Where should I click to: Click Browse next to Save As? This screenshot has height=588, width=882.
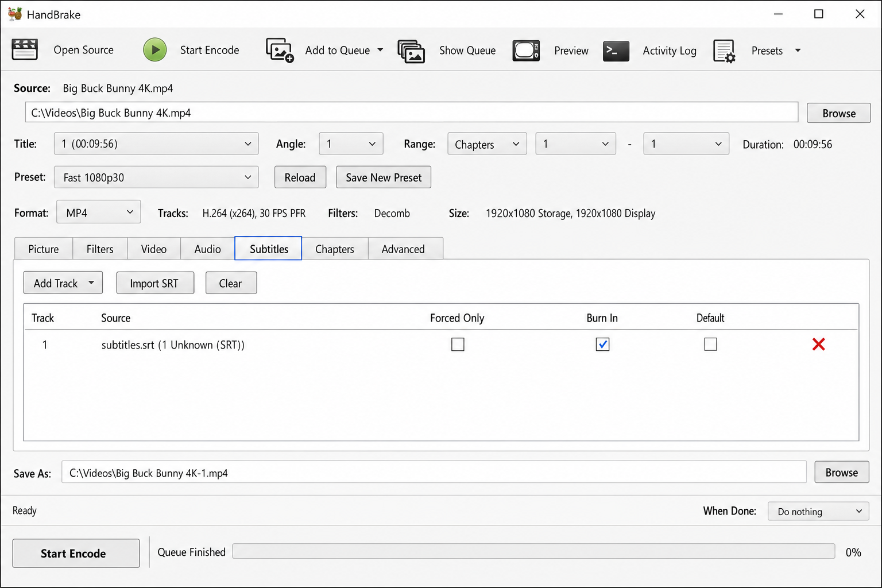[842, 472]
